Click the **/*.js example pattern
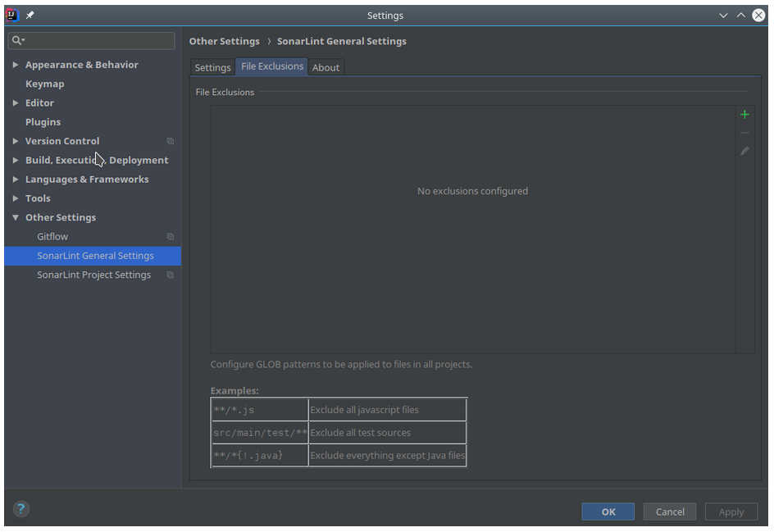774x532 pixels. [234, 410]
